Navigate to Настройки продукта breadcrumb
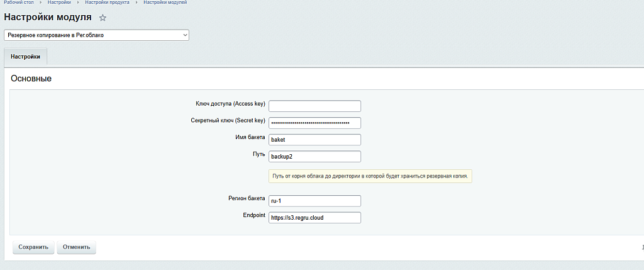The image size is (644, 270). (108, 3)
